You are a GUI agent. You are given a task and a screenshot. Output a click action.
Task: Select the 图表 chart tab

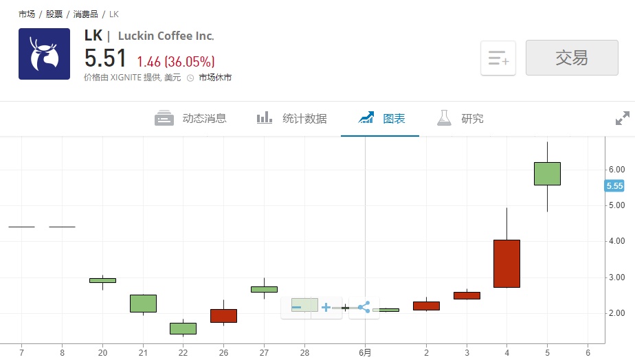click(x=382, y=119)
